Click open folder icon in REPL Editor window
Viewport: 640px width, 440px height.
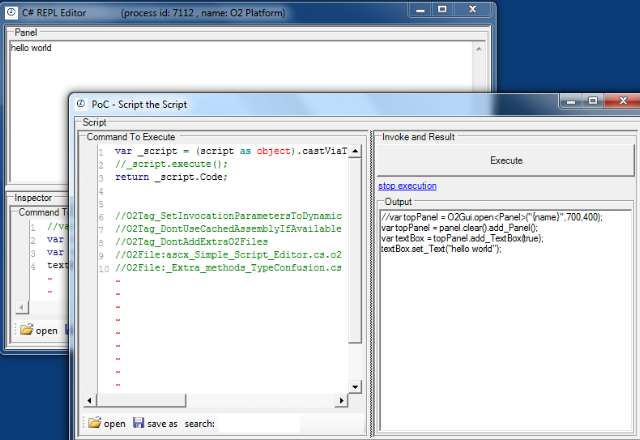27,330
